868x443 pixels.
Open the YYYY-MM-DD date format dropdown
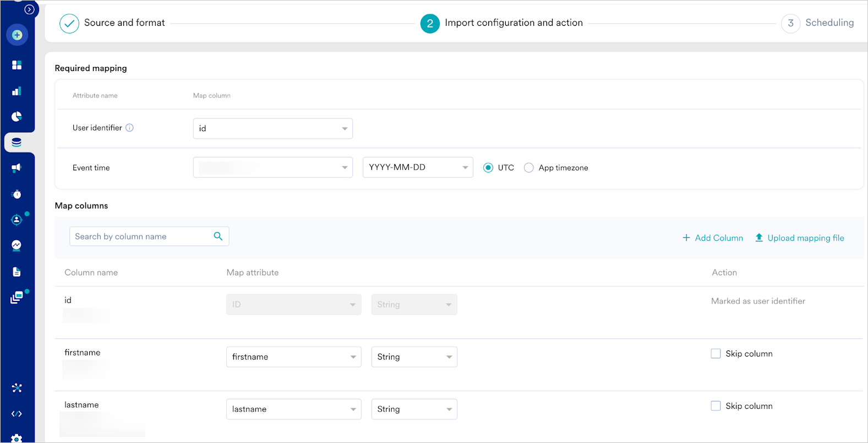coord(418,168)
